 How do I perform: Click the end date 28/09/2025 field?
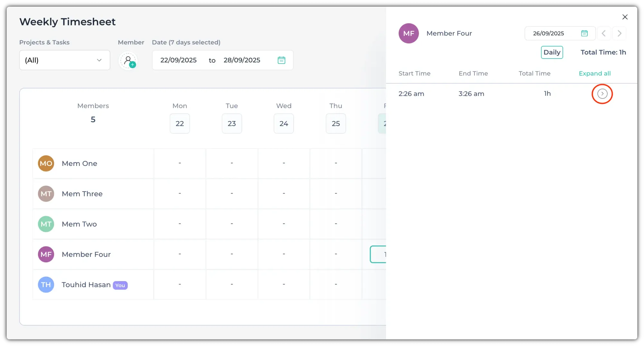(x=242, y=60)
